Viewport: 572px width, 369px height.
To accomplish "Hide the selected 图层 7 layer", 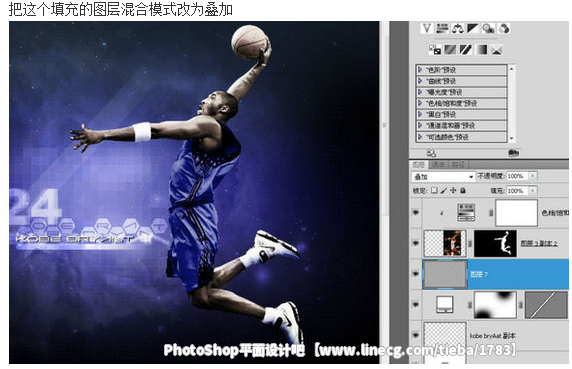I will (x=416, y=274).
